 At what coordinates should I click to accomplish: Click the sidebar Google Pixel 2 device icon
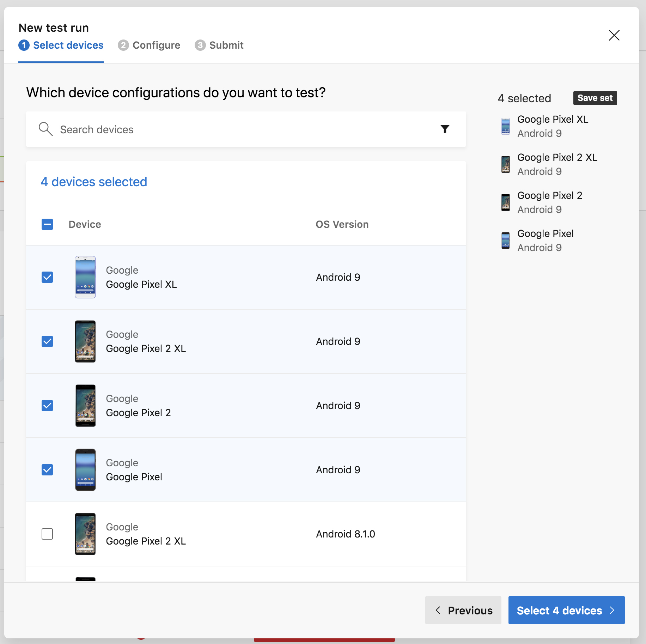coord(506,202)
